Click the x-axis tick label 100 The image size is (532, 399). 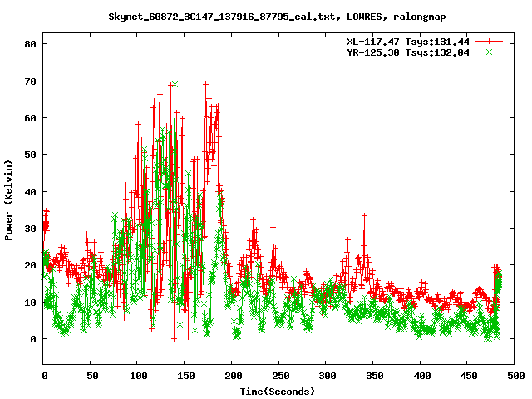click(x=139, y=376)
